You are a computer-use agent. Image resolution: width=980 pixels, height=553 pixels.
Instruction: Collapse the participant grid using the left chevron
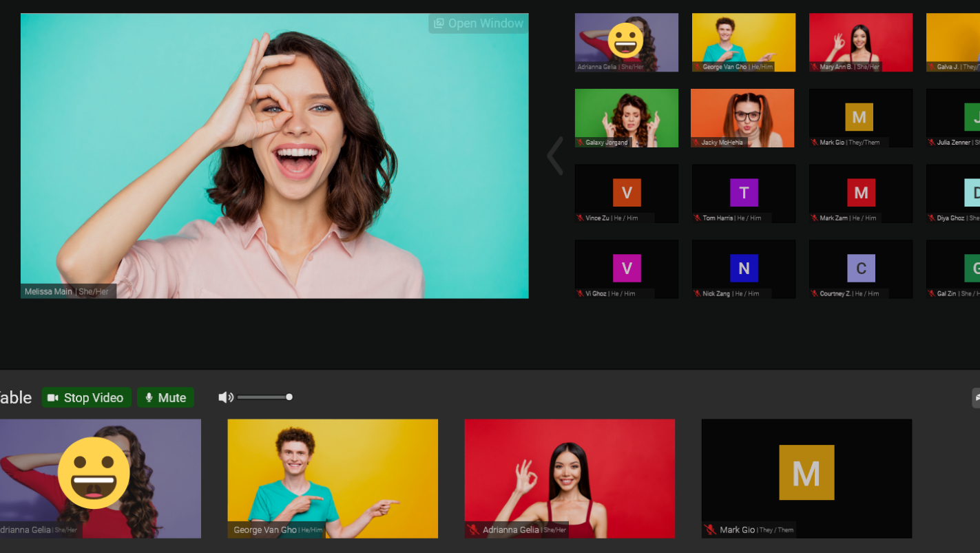(x=554, y=156)
